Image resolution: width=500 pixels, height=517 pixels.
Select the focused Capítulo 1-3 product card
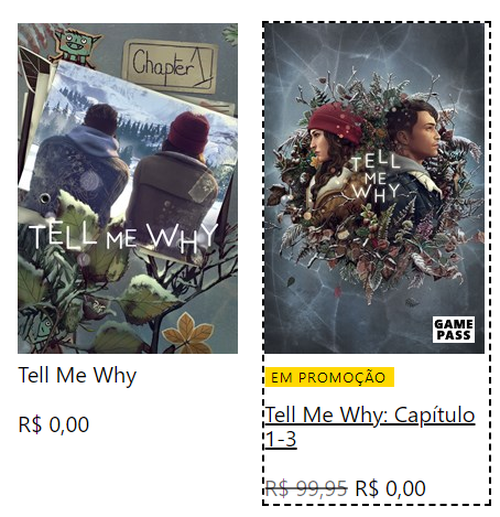(x=376, y=263)
